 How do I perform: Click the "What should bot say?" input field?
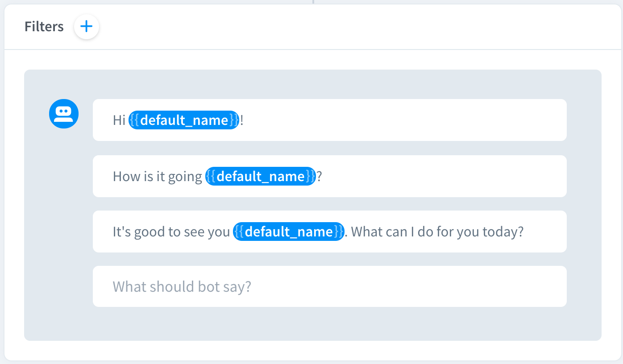click(329, 286)
